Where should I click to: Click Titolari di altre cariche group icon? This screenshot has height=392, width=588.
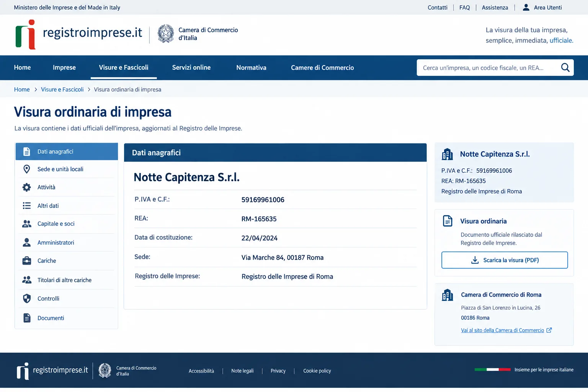click(27, 280)
